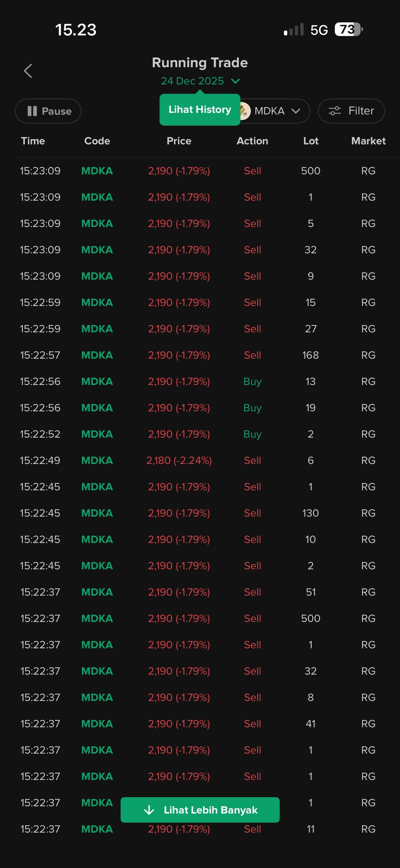Tap the Buy trade with 13 lots

[x=200, y=381]
